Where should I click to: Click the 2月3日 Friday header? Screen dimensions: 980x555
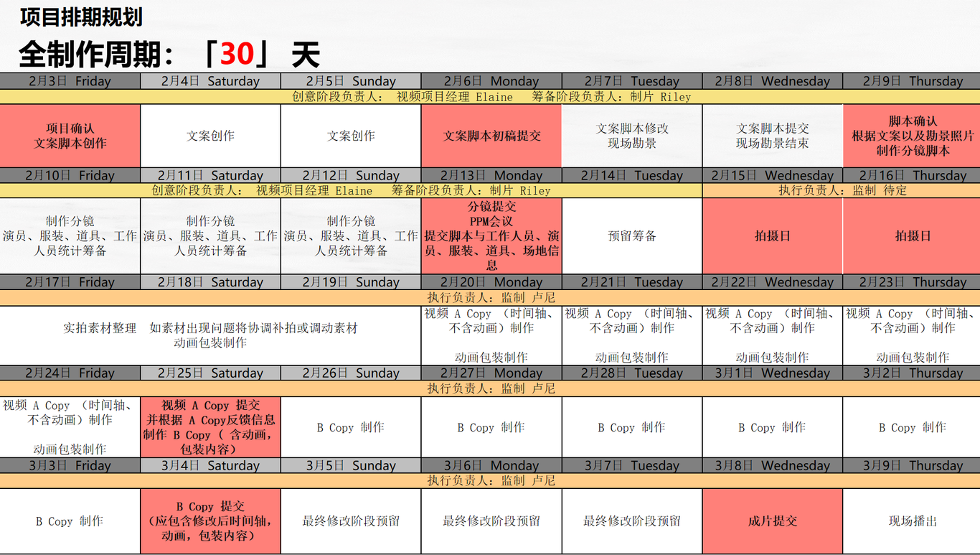coord(70,81)
